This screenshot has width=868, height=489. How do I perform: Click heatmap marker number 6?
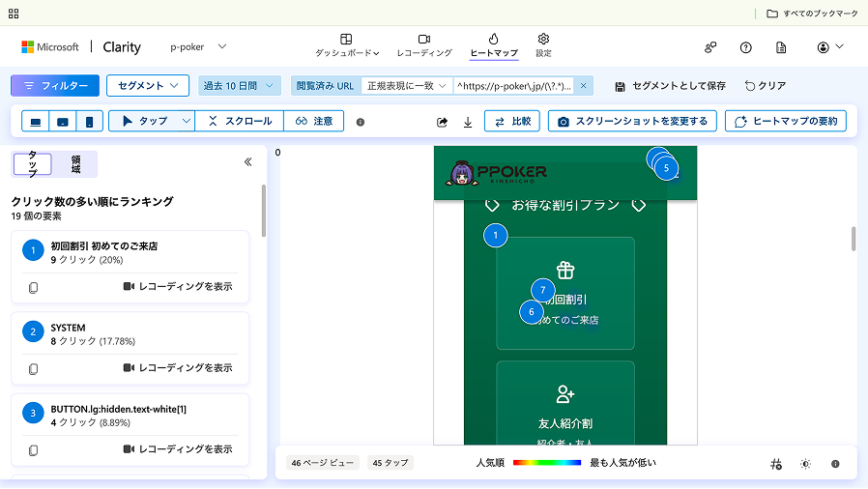pyautogui.click(x=532, y=312)
